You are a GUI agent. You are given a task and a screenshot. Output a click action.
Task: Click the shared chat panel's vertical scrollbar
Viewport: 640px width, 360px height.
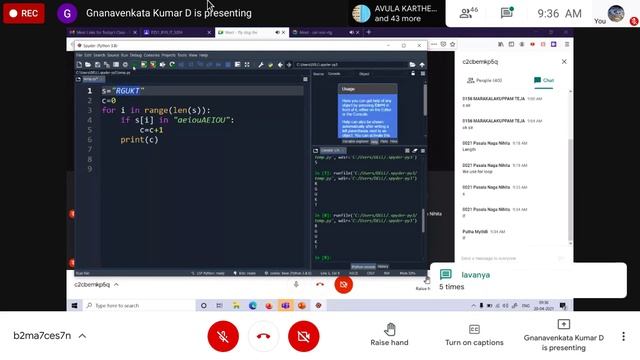coord(570,190)
